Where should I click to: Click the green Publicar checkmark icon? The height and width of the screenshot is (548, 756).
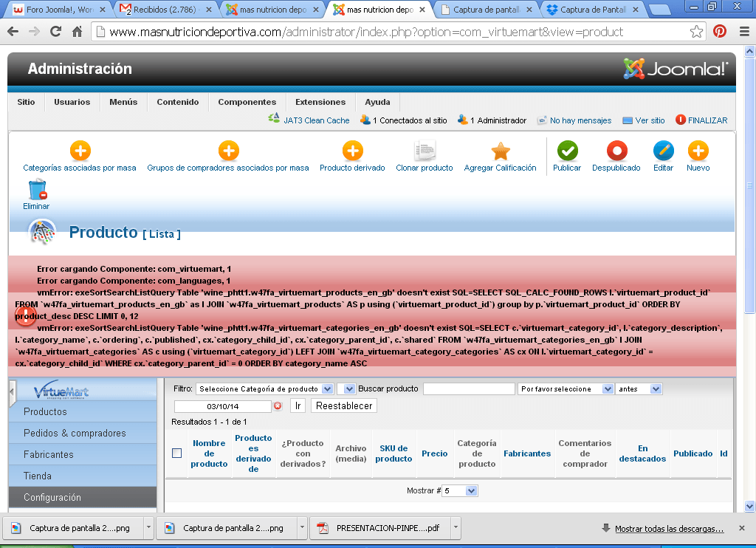[568, 151]
